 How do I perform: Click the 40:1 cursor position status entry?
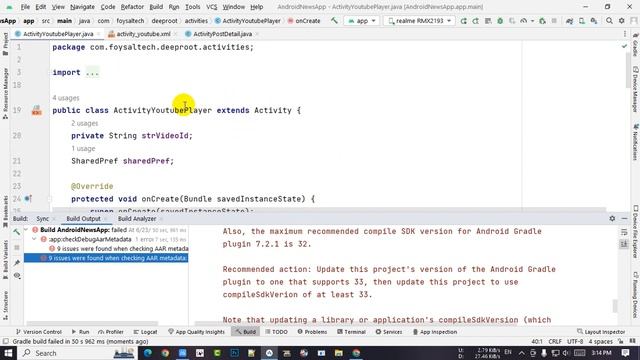[537, 342]
